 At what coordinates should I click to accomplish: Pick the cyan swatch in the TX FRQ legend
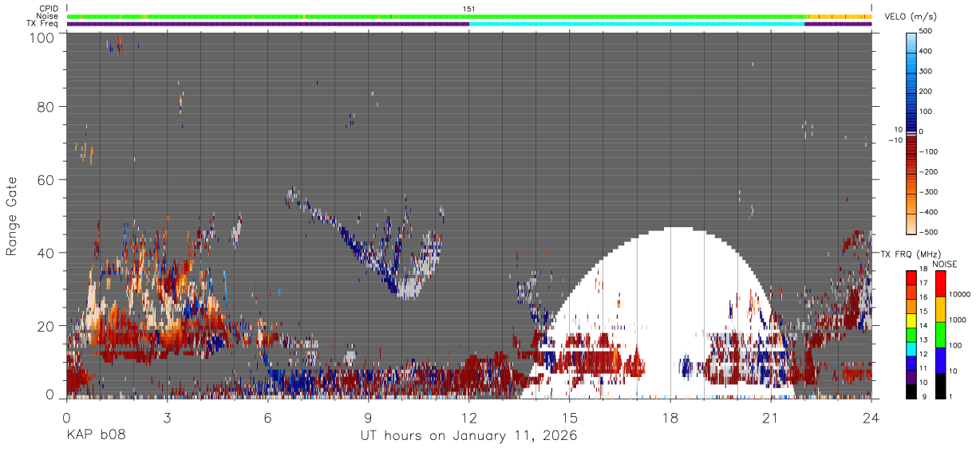pyautogui.click(x=912, y=348)
